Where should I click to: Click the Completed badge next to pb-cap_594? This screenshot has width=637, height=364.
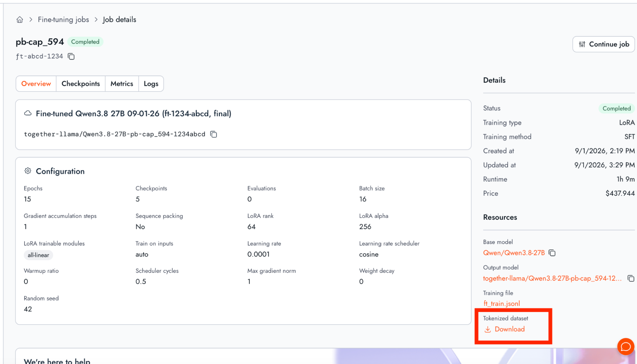[85, 42]
